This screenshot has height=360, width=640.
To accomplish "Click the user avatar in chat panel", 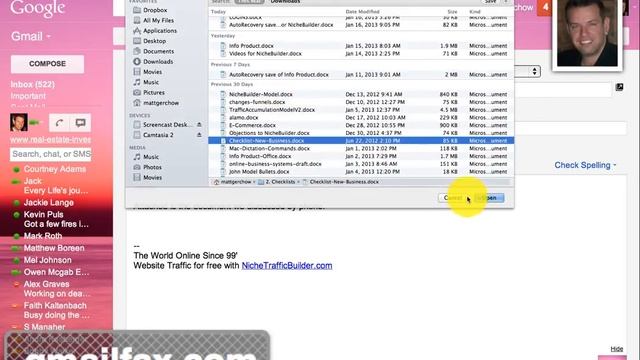I will 19,122.
